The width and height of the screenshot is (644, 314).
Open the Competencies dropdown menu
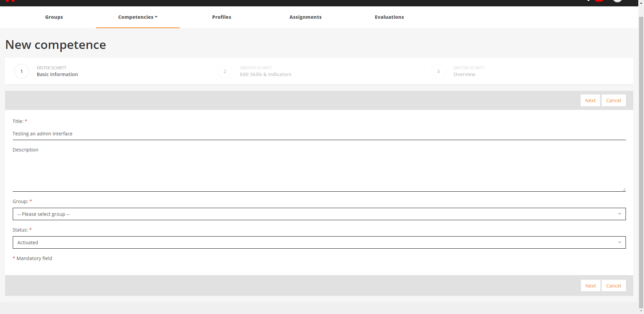click(138, 17)
